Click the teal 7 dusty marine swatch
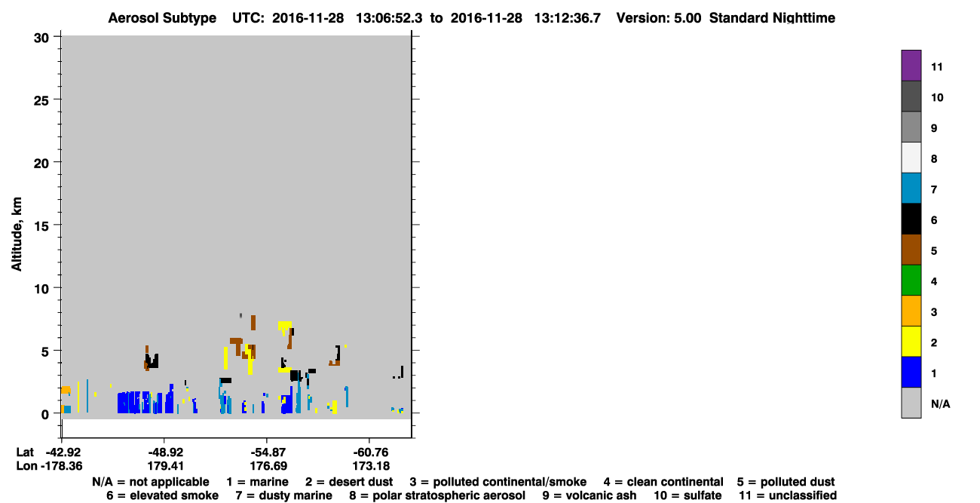The height and width of the screenshot is (503, 980). click(911, 189)
